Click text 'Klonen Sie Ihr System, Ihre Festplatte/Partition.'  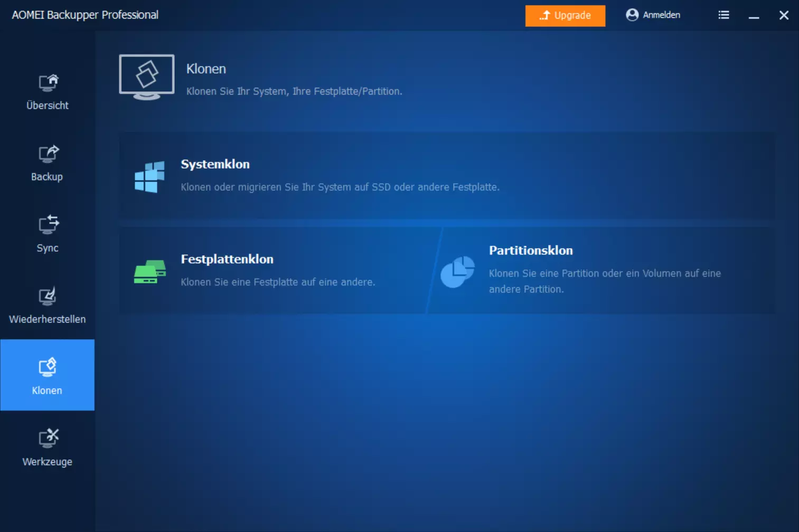pyautogui.click(x=294, y=91)
